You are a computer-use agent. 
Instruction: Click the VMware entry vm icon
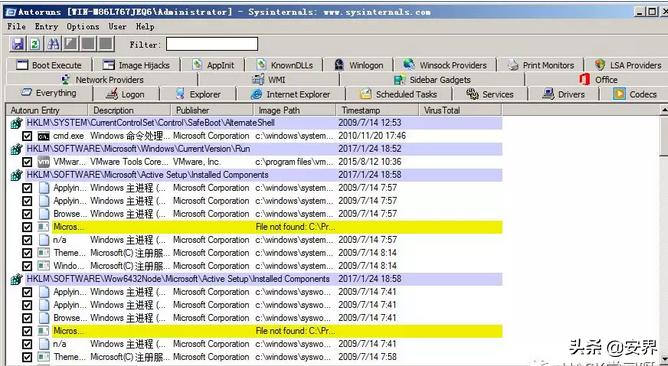(x=43, y=162)
